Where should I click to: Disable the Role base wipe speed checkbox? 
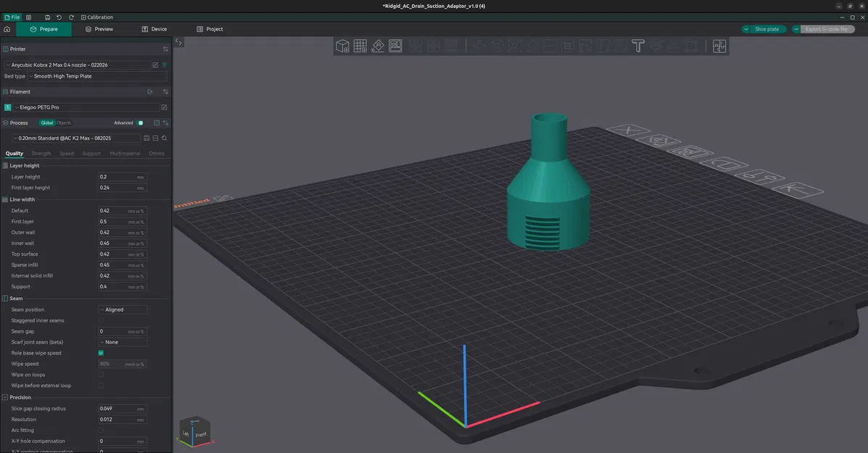(x=100, y=353)
